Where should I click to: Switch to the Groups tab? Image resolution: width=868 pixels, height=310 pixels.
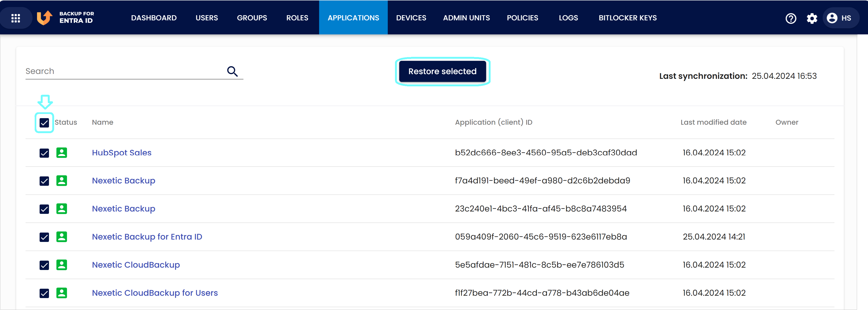[252, 18]
